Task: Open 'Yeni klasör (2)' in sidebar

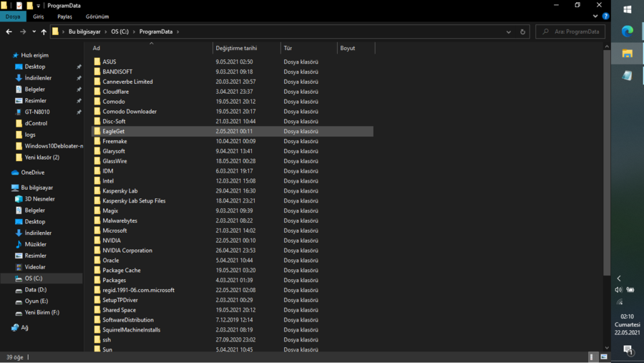Action: 37,158
